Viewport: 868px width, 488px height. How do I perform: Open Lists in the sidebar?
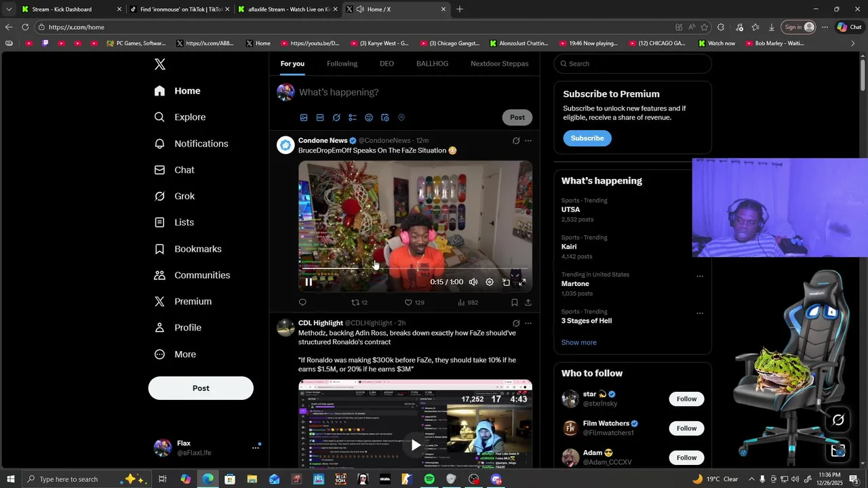click(x=174, y=222)
